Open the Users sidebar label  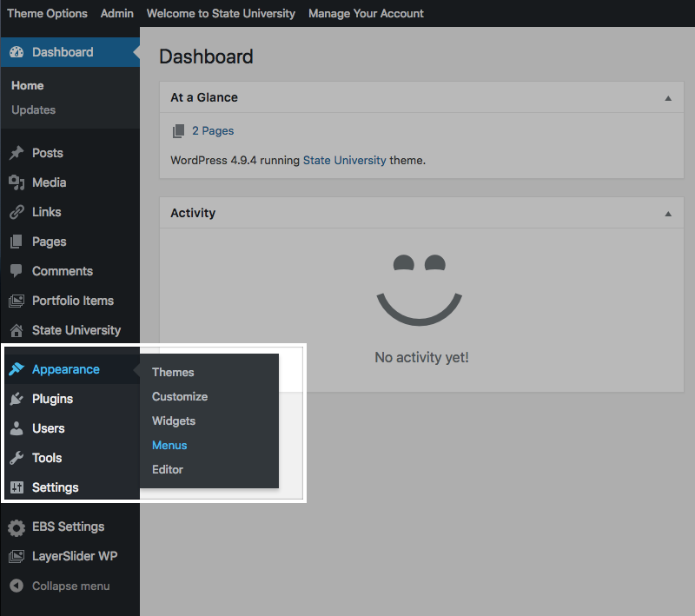[49, 428]
